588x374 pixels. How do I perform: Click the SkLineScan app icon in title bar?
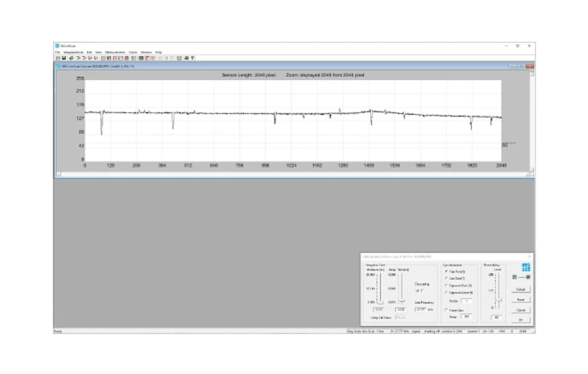(57, 45)
